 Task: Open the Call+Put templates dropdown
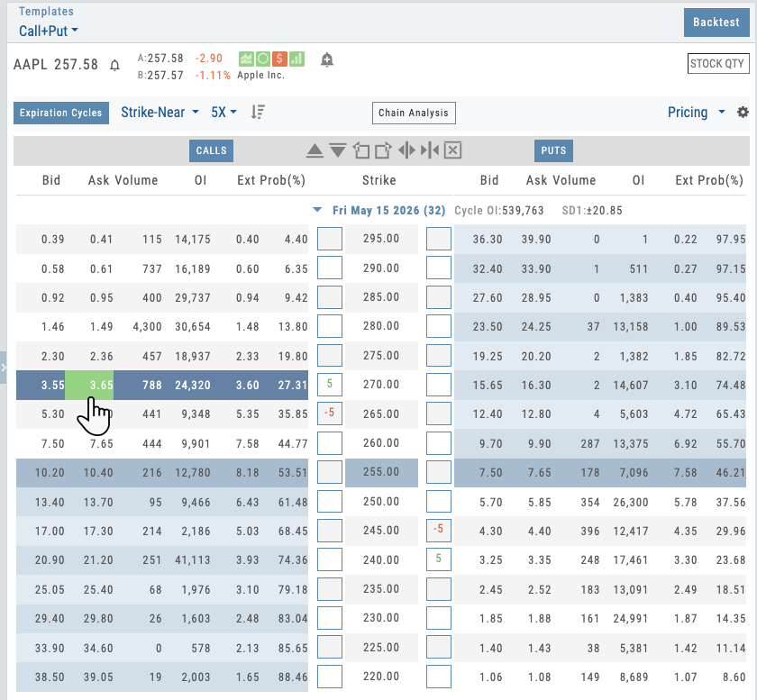(49, 31)
